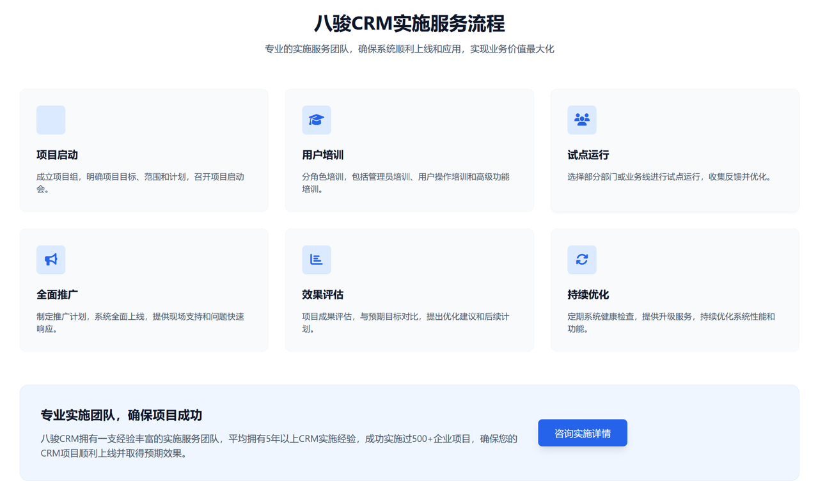Click the refresh arrows icon for 持续优化
The height and width of the screenshot is (504, 818).
tap(581, 259)
